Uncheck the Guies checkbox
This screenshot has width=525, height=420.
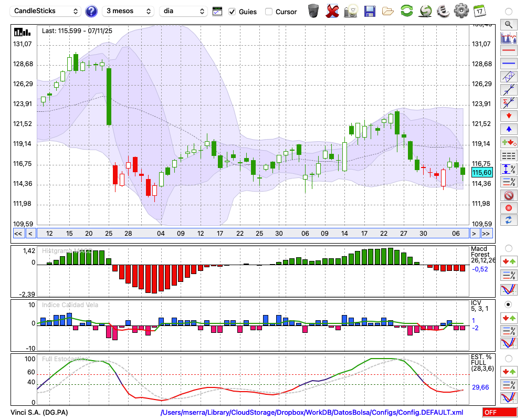click(x=232, y=12)
